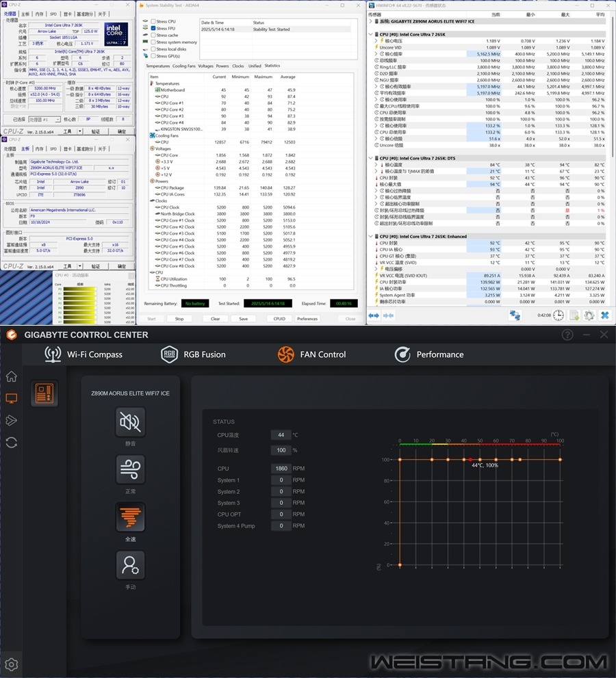Screen dimensions: 616x678
Task: Tick the Stress GPU(s) checkbox
Action: point(153,56)
